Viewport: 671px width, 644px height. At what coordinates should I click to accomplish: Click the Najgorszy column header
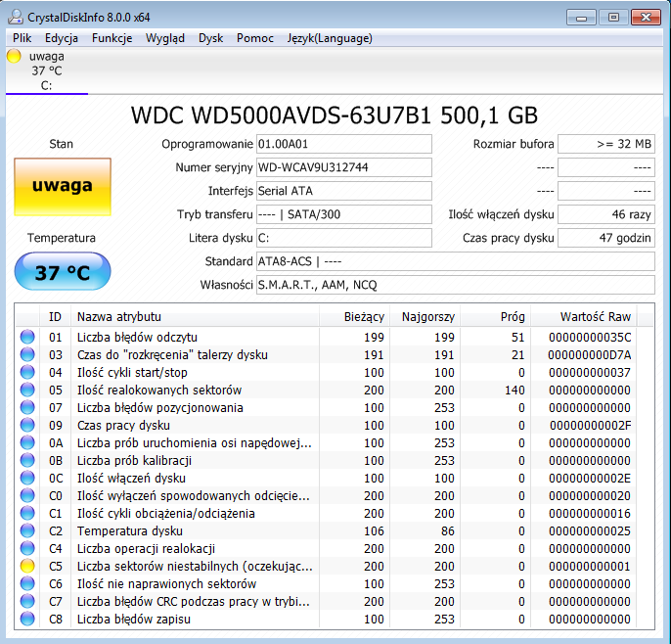click(x=425, y=317)
